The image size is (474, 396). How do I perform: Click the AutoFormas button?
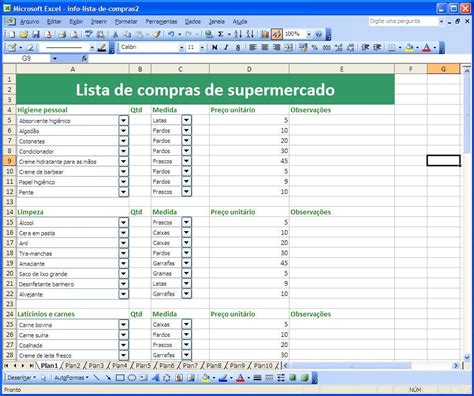(x=71, y=378)
